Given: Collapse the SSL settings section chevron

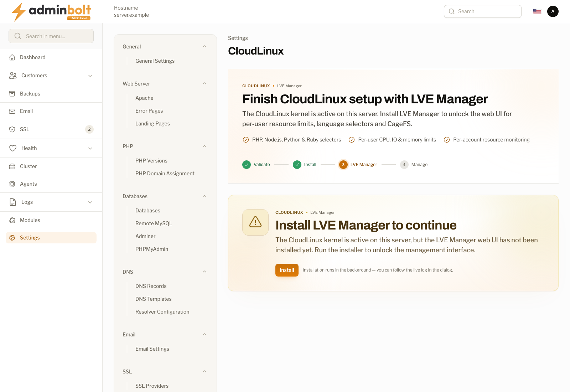Looking at the screenshot, I should [x=204, y=372].
